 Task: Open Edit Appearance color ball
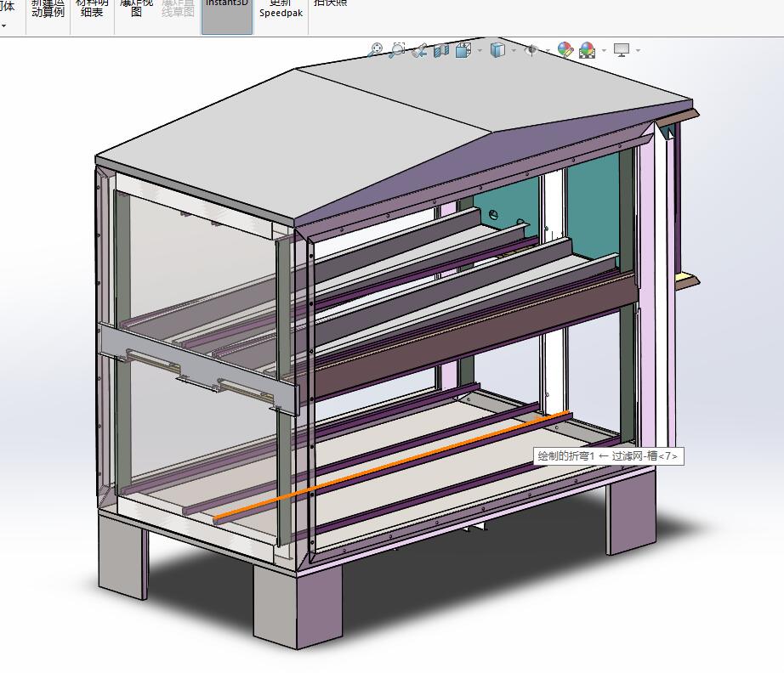[565, 50]
